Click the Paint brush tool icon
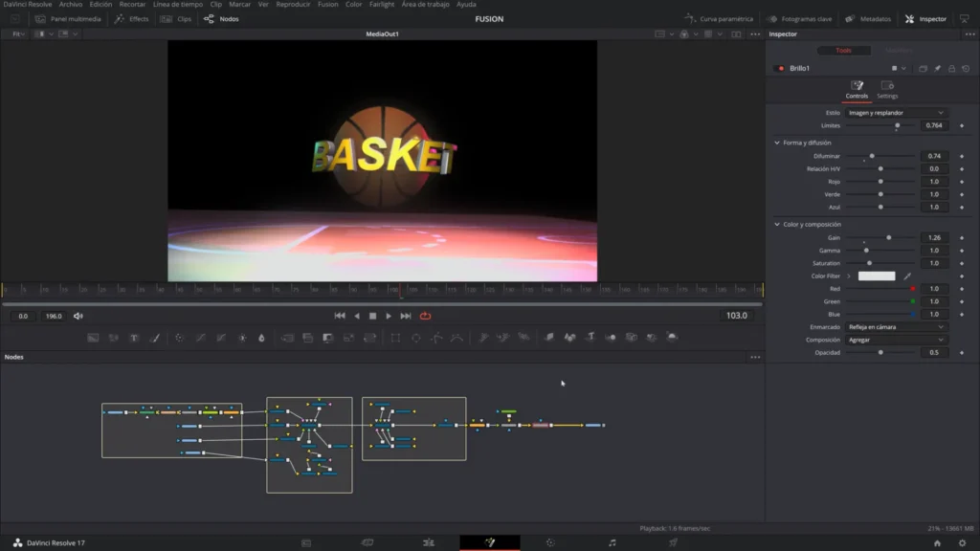 click(x=154, y=338)
